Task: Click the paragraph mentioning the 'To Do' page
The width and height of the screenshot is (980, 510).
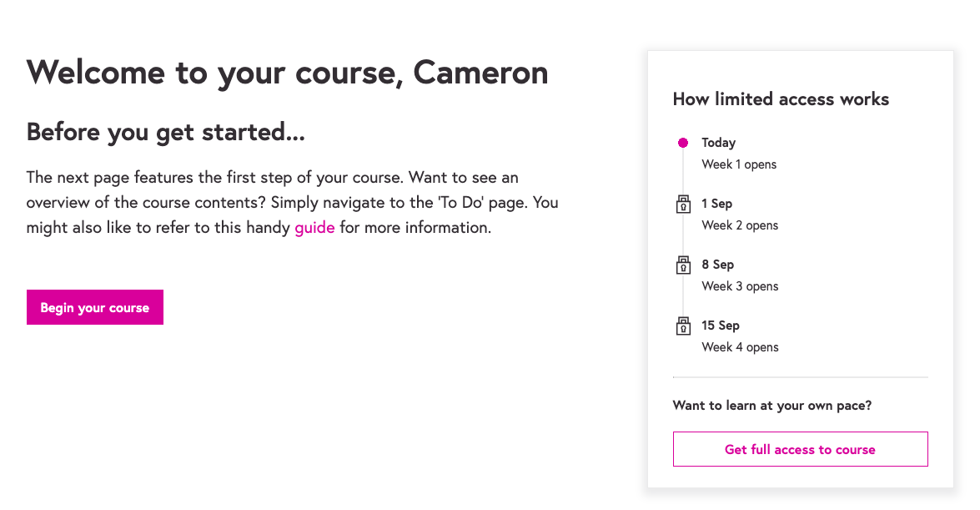Action: pos(292,202)
